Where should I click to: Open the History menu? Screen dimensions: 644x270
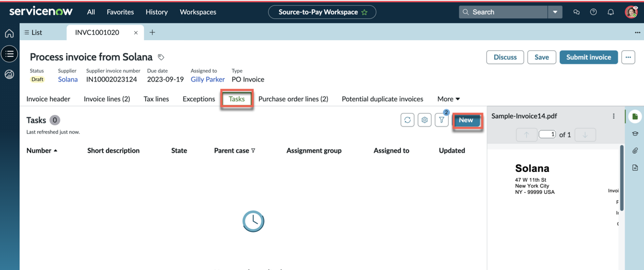pos(157,12)
